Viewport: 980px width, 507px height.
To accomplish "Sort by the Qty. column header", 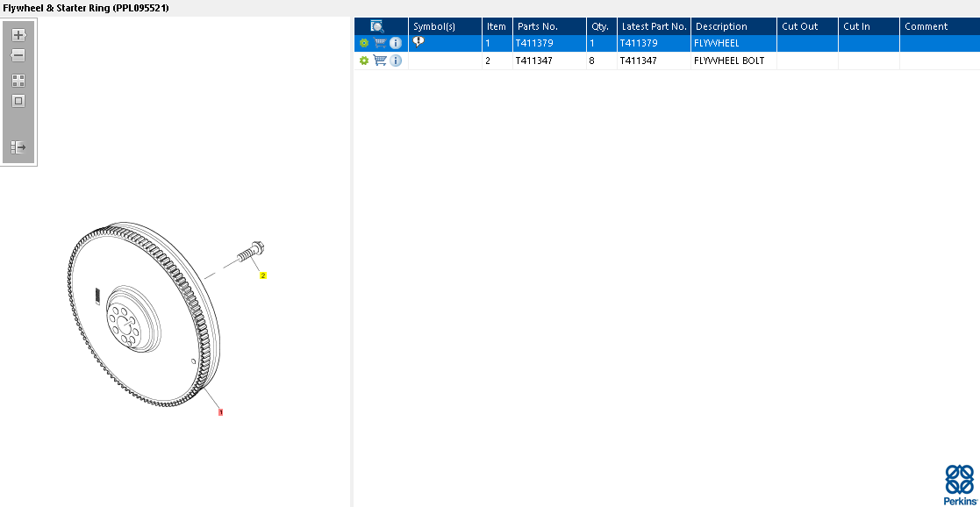I will click(x=601, y=26).
